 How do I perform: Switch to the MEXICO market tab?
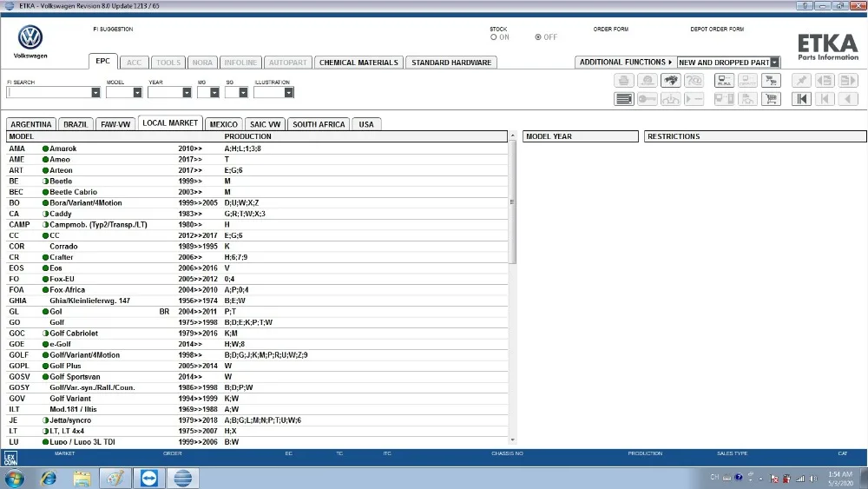pos(224,124)
